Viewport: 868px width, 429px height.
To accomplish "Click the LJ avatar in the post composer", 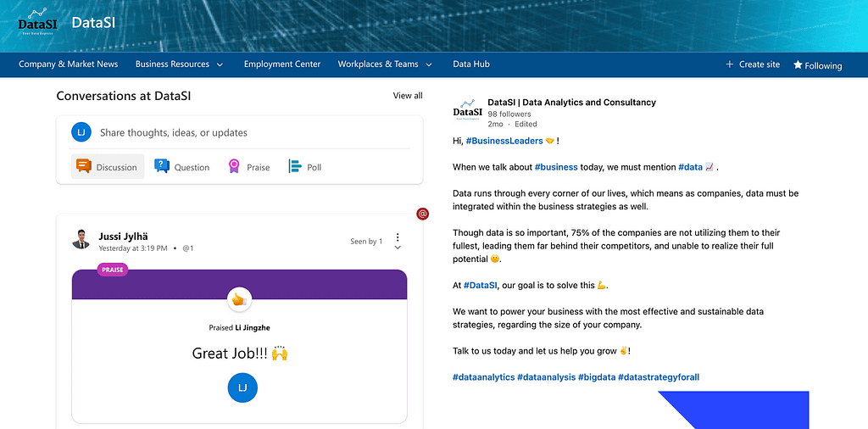I will click(x=81, y=132).
